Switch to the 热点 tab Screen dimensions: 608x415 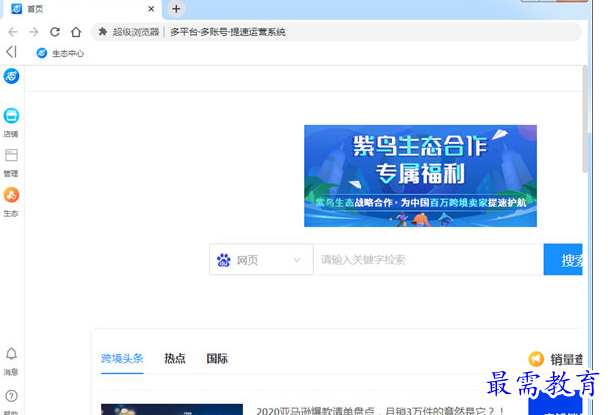[x=175, y=358]
